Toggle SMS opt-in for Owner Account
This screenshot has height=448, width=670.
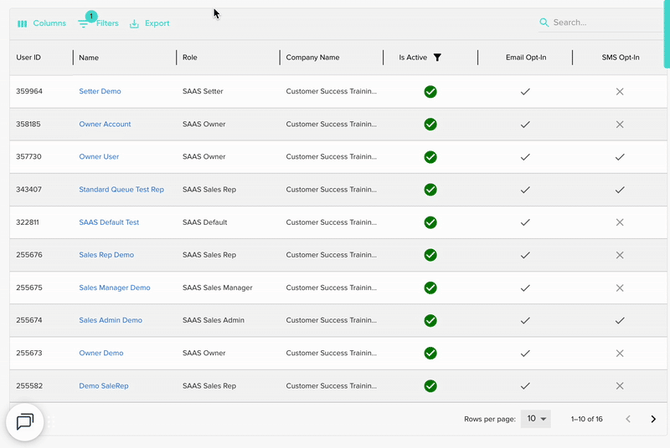click(619, 124)
